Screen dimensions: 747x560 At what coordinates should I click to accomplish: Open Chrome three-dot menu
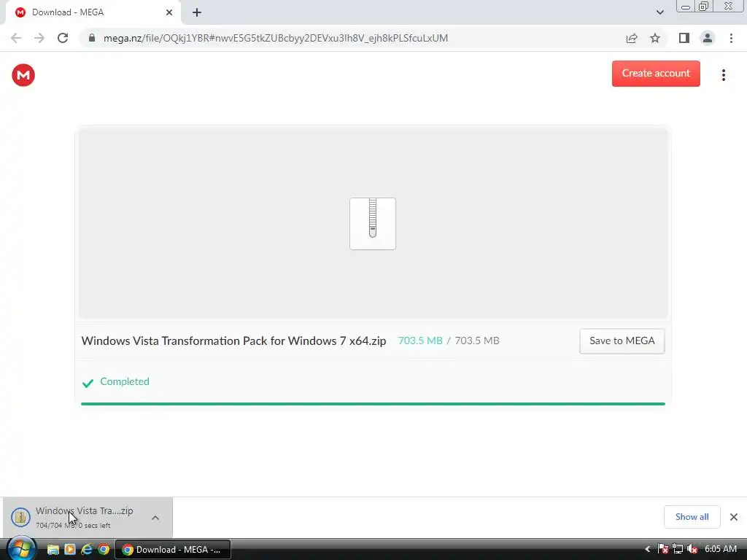[731, 38]
